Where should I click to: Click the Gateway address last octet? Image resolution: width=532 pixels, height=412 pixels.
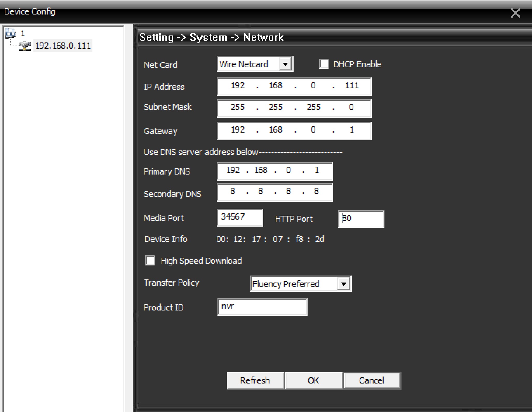[352, 130]
